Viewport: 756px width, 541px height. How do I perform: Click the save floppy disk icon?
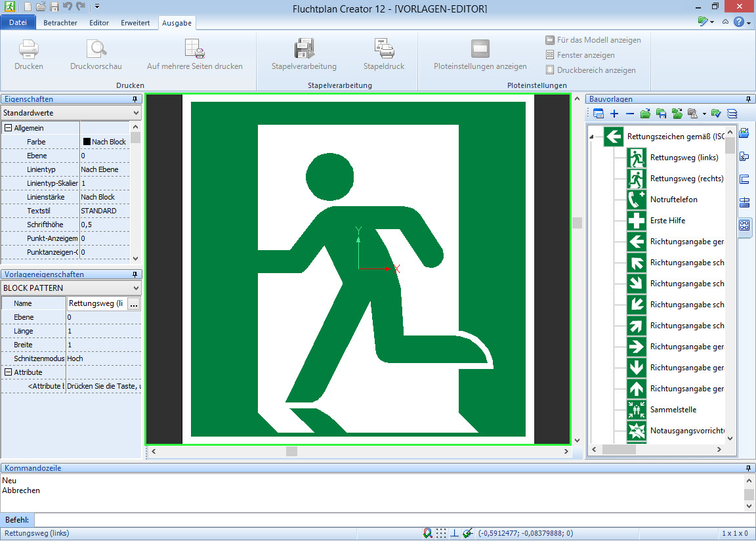(54, 7)
